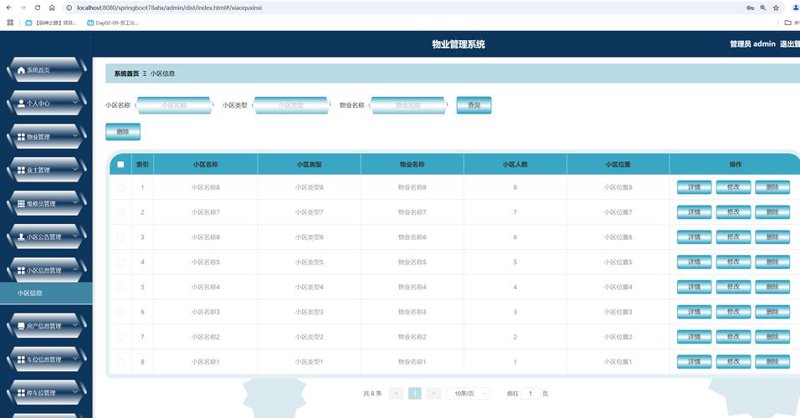The height and width of the screenshot is (418, 800).
Task: Click the icon on 房产信息管理
Action: click(21, 326)
